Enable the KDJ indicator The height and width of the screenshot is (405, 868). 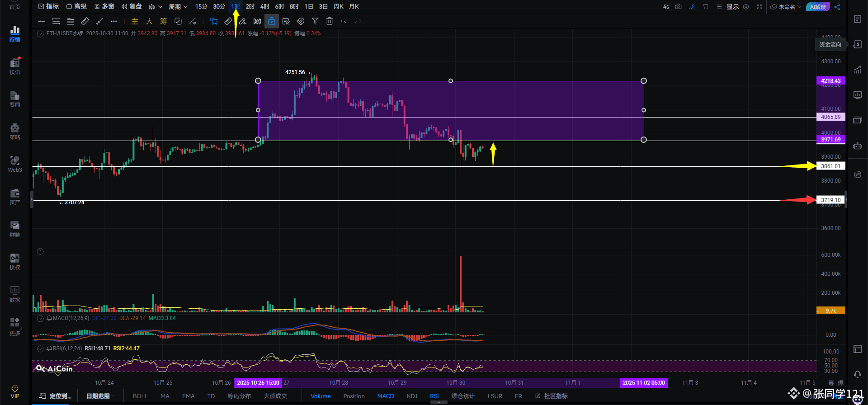[412, 396]
